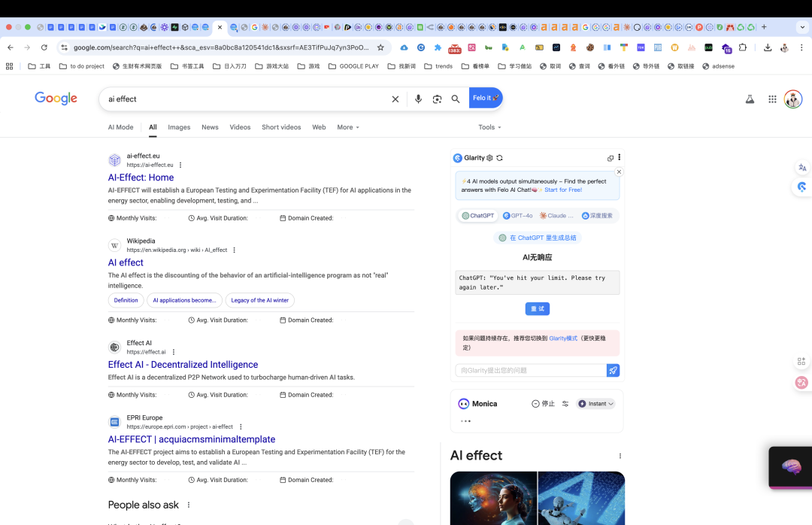This screenshot has height=525, width=812.
Task: Open Google account profile avatar
Action: tap(793, 99)
